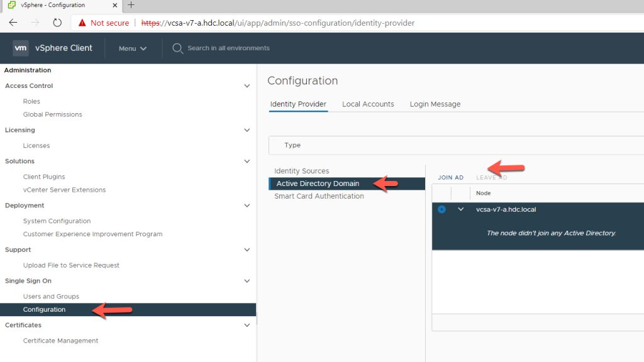Viewport: 644px width, 362px height.
Task: Click the Not secure warning icon
Action: (x=82, y=23)
